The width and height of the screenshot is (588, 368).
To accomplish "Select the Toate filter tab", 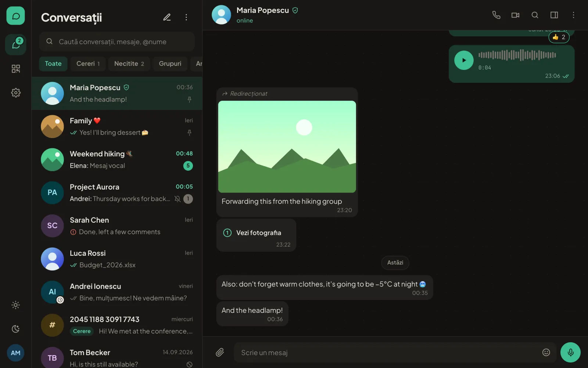I will pos(53,64).
